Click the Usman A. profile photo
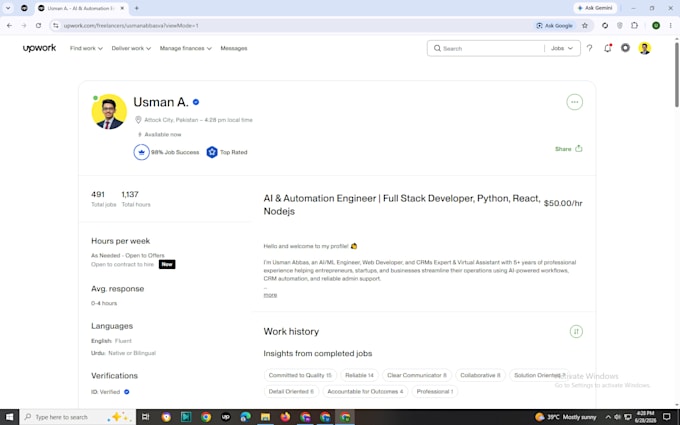The height and width of the screenshot is (425, 680). (109, 112)
